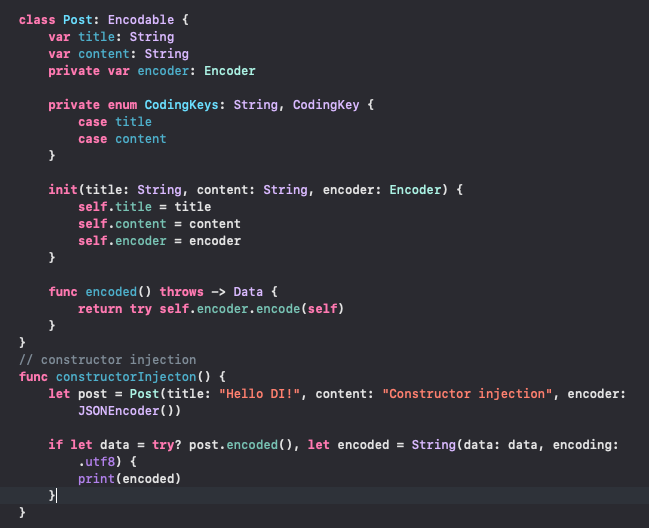The width and height of the screenshot is (649, 528).
Task: Click 'JSONEncoder()' call
Action: point(130,410)
